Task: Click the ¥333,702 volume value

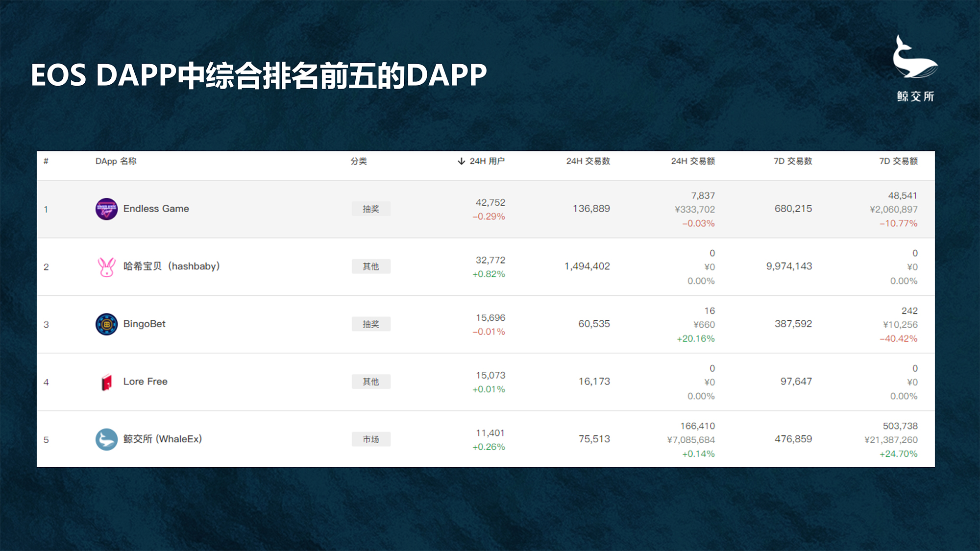Action: click(695, 209)
